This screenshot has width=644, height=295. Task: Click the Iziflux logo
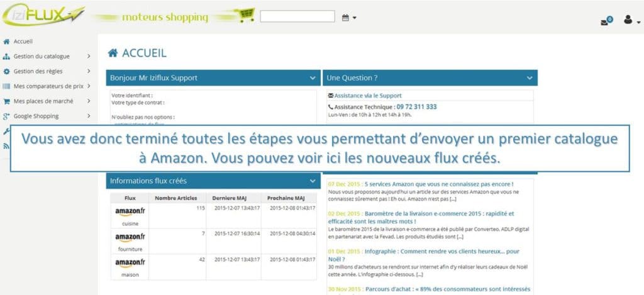click(x=43, y=16)
